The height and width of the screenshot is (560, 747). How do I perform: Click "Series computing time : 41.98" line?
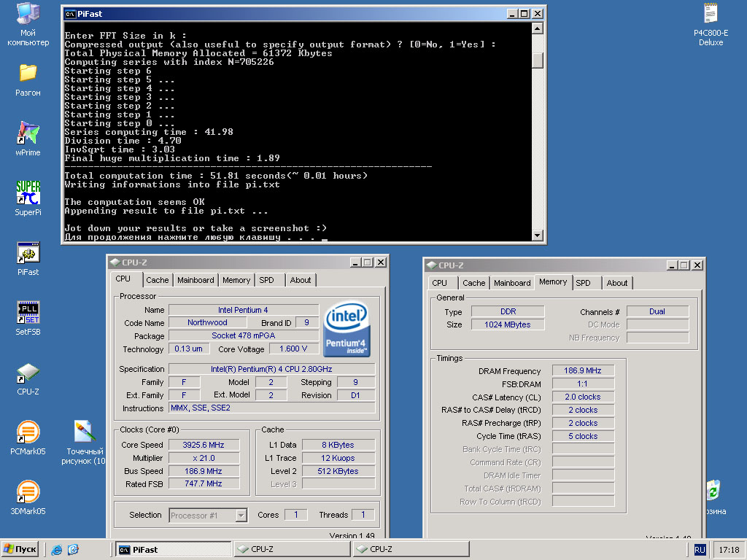(149, 132)
